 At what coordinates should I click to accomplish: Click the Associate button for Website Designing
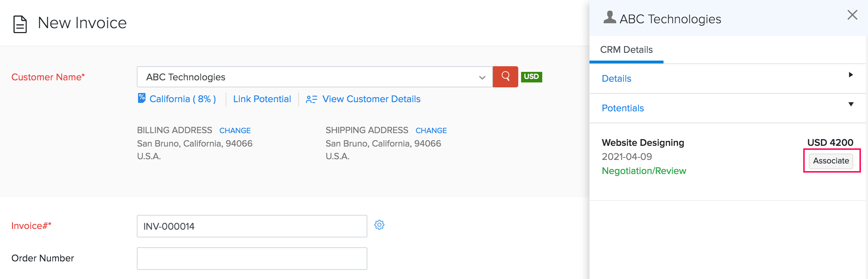coord(831,161)
